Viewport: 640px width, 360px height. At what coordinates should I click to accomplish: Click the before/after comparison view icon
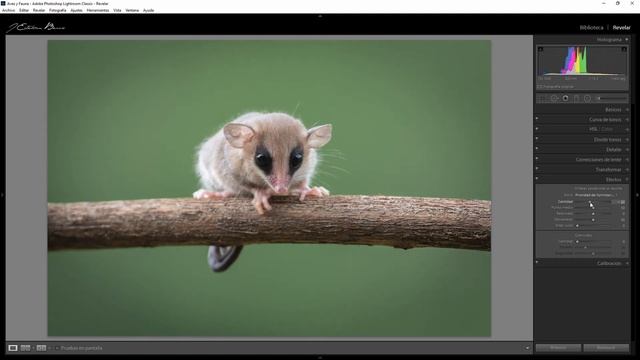[25, 348]
